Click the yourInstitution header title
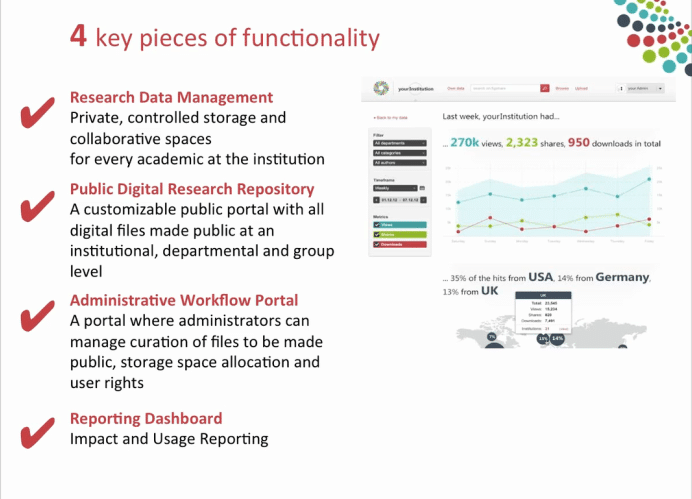The width and height of the screenshot is (692, 499). [x=416, y=89]
